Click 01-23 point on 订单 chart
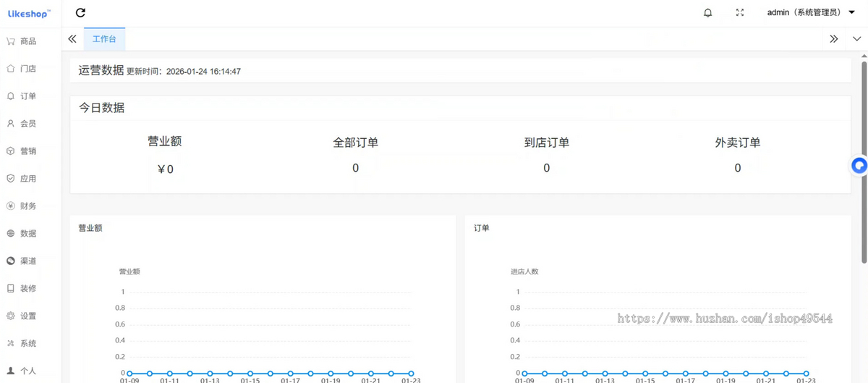The height and width of the screenshot is (383, 868). (806, 374)
